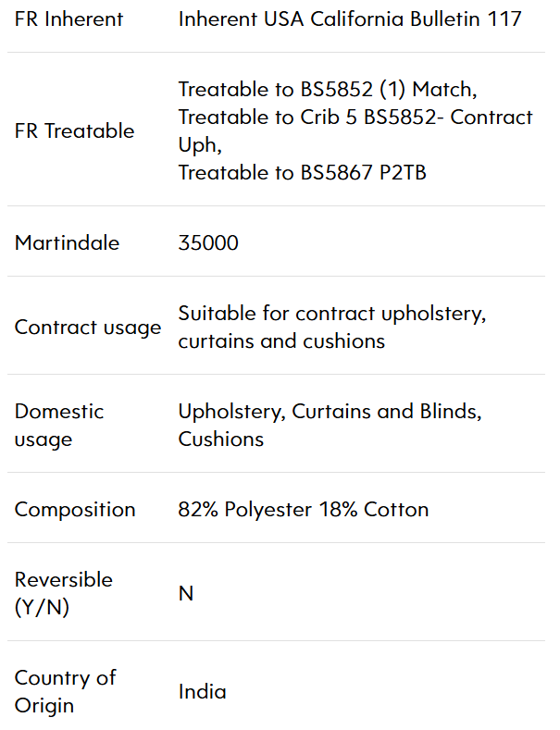Click the Reversible (Y/N) label
This screenshot has width=560, height=730.
pyautogui.click(x=63, y=593)
